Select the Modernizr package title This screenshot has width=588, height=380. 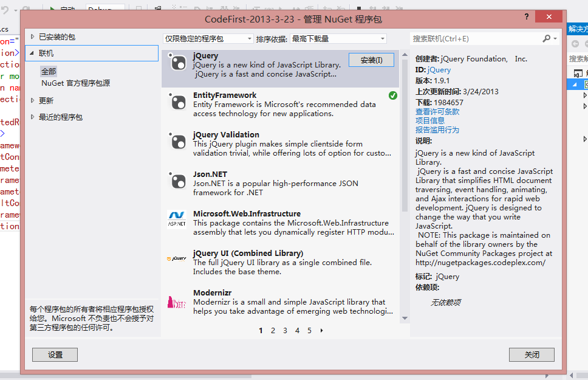tap(212, 293)
